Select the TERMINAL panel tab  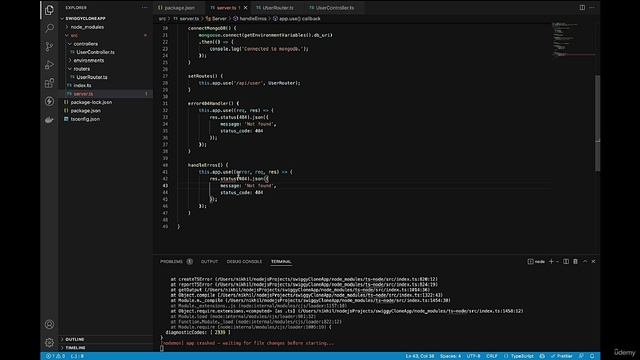click(281, 262)
